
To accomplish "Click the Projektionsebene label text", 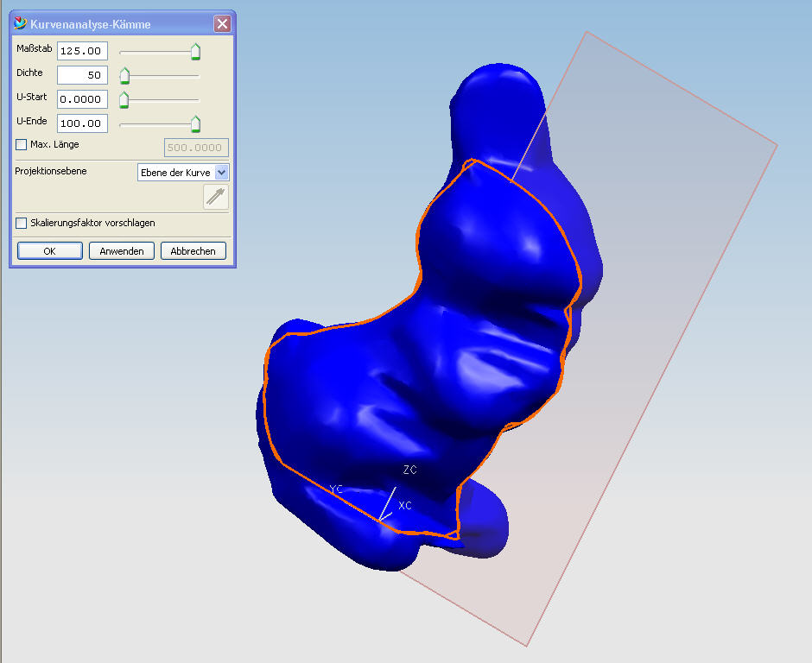I will click(51, 171).
